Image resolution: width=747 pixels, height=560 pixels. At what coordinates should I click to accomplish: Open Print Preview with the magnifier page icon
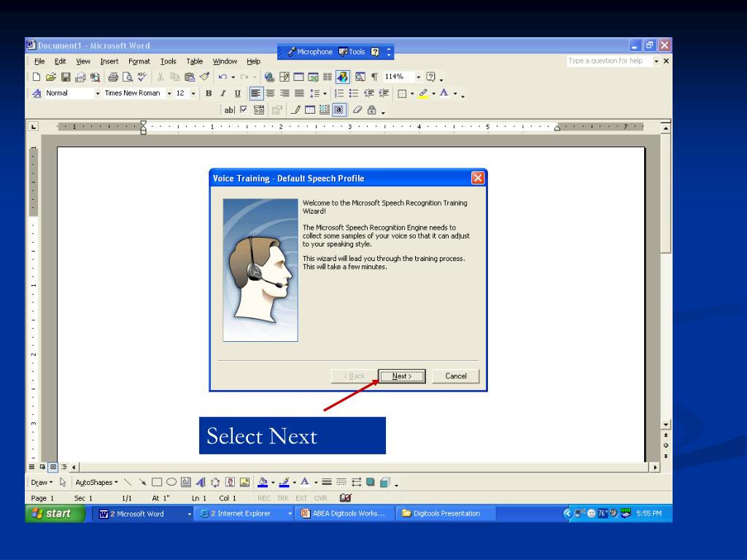tap(128, 77)
